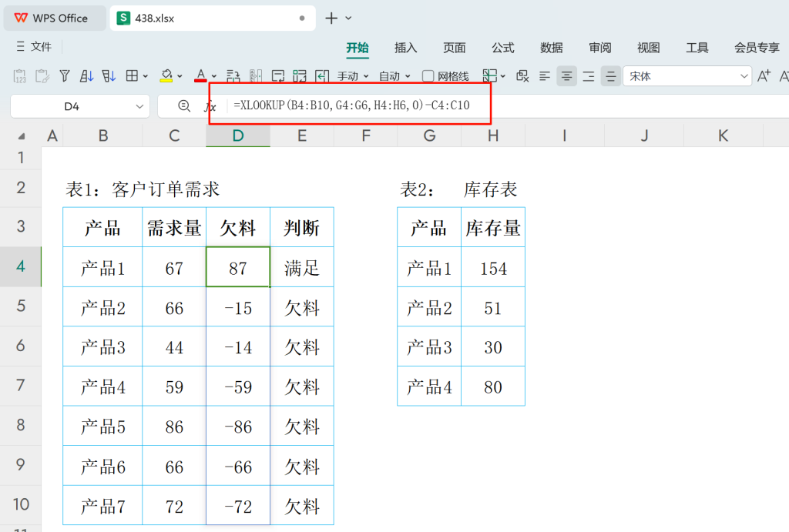Expand the Name Box D4 dropdown arrow
Viewport: 789px width, 532px height.
click(x=140, y=106)
